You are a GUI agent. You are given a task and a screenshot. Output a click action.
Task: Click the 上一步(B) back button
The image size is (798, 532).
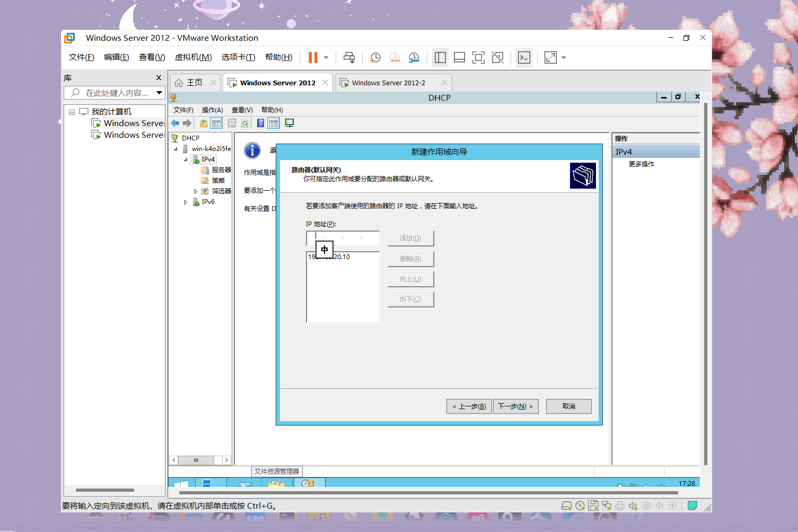pyautogui.click(x=469, y=406)
